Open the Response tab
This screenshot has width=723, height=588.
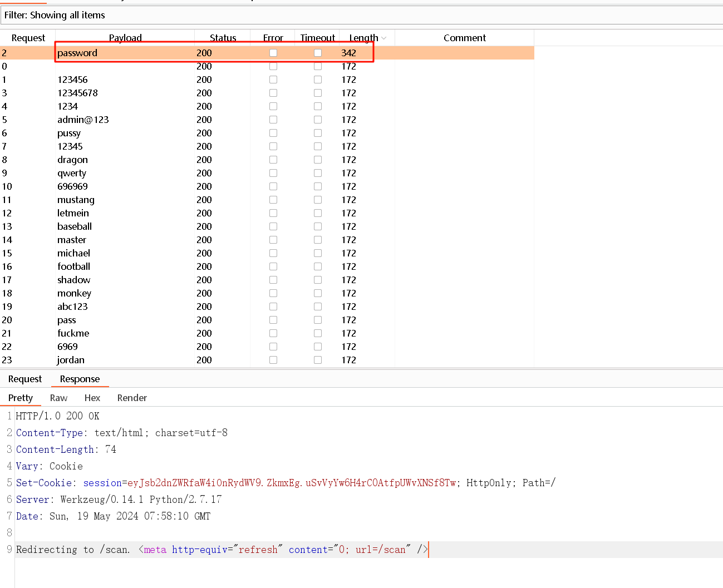pos(80,379)
